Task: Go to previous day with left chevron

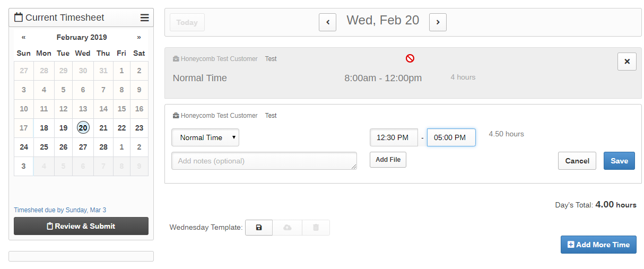Action: 327,22
